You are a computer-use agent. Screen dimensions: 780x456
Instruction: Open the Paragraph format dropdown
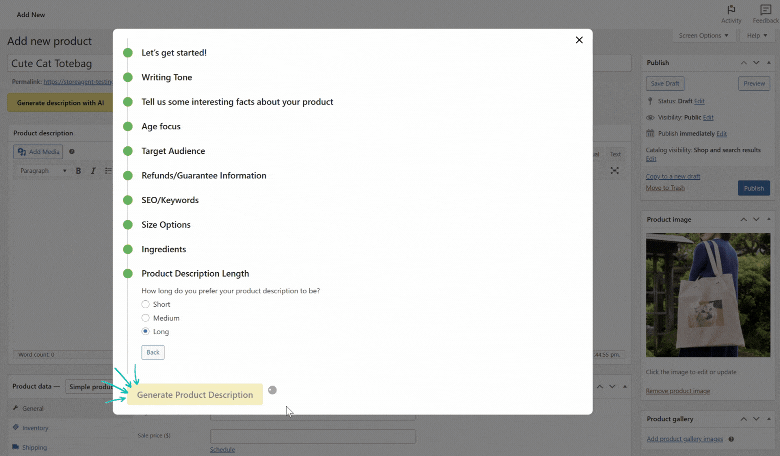(x=43, y=171)
